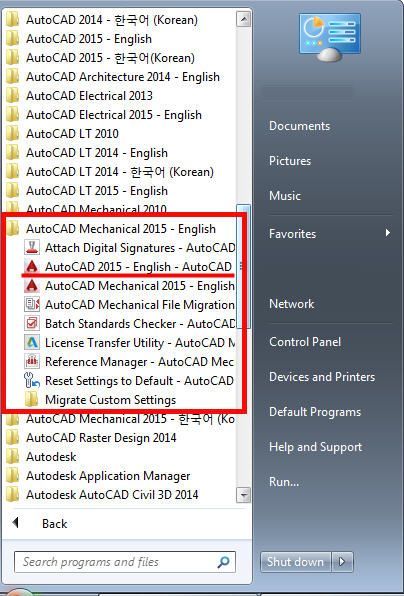Click the License Transfer Utility icon
Screen dimensions: 404x596
coord(32,342)
